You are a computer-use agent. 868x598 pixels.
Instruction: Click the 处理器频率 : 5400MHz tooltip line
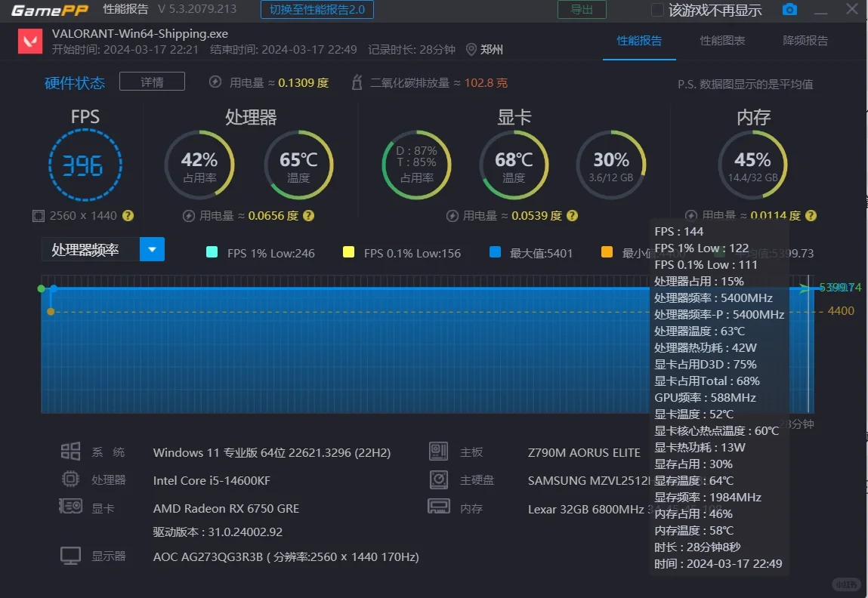[713, 297]
